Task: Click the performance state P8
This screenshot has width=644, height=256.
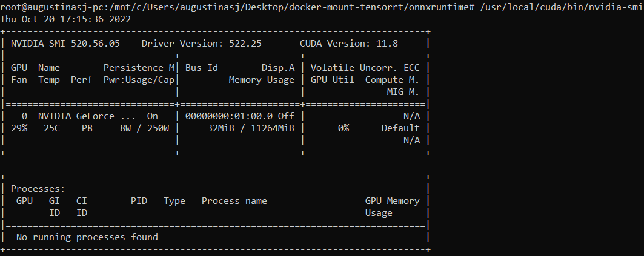Action: [87, 128]
